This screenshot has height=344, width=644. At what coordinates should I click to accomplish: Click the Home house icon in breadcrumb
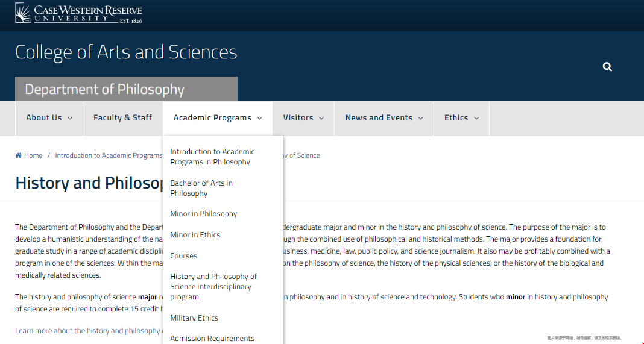[x=19, y=155]
